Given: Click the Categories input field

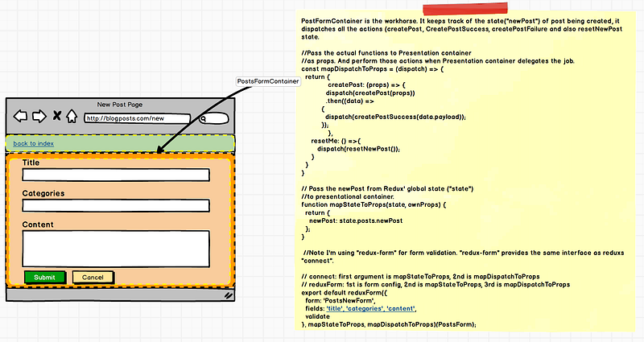Looking at the screenshot, I should 116,206.
